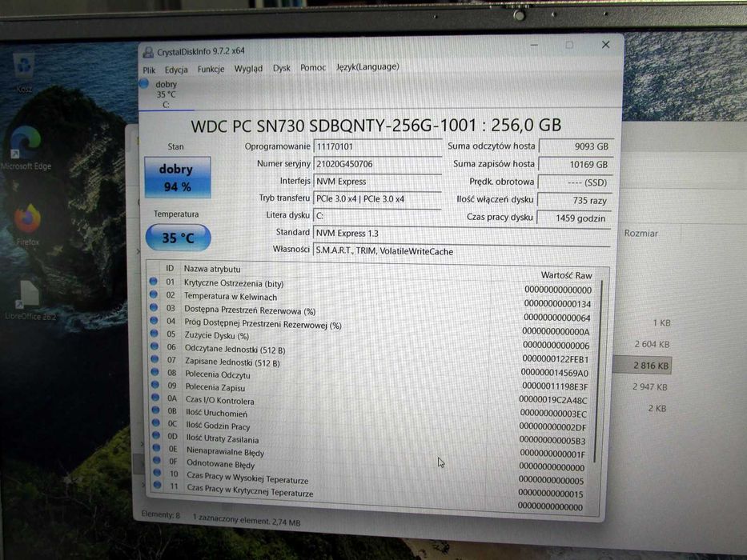The width and height of the screenshot is (747, 560).
Task: Click the Suma odczytów hosta value 9093 GB
Action: click(x=575, y=146)
